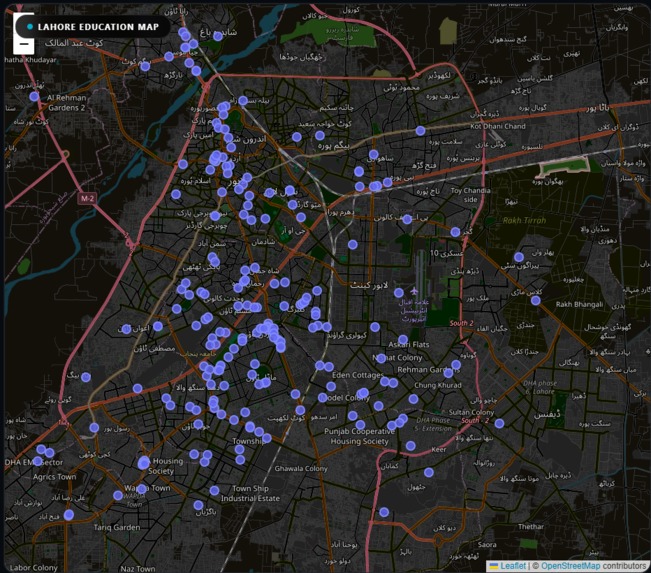Image resolution: width=651 pixels, height=573 pixels.
Task: Select the marker at بیگم کوٹ
Action: pyautogui.click(x=144, y=66)
